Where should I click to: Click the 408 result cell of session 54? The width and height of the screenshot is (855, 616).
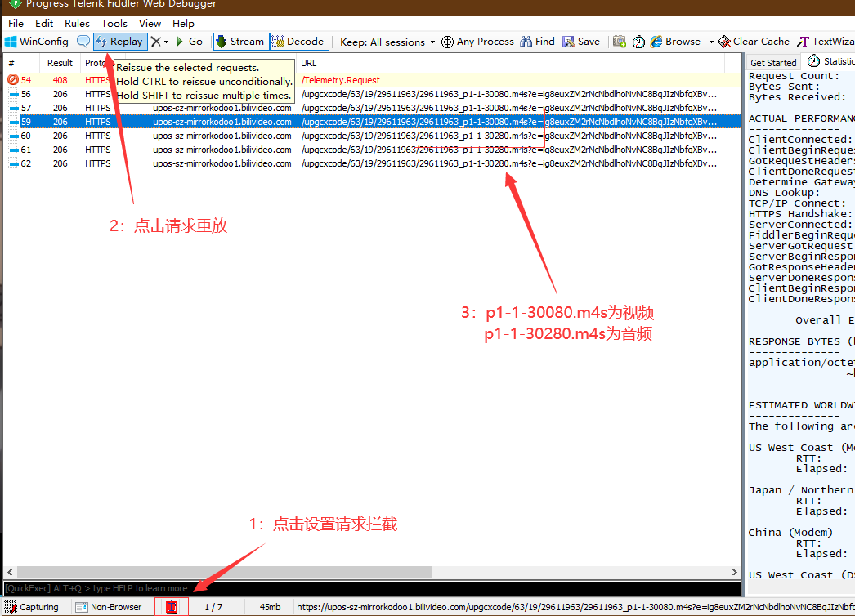click(60, 80)
